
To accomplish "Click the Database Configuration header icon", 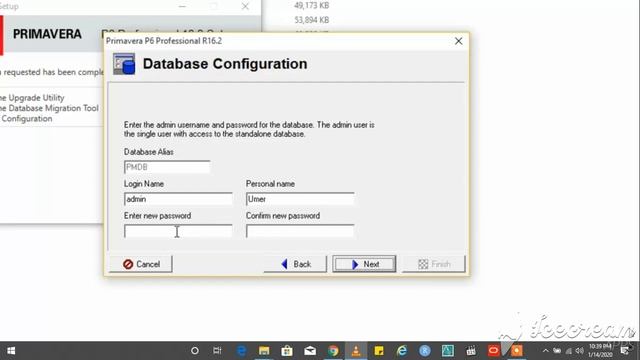I will (x=124, y=64).
